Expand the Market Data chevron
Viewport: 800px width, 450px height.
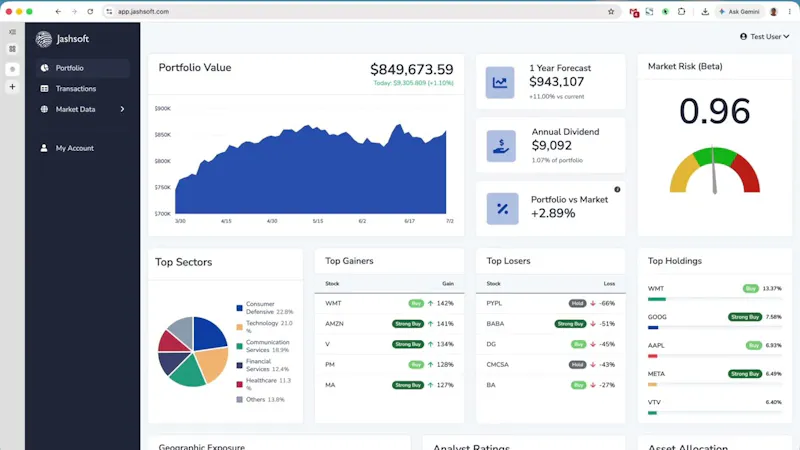tap(122, 109)
